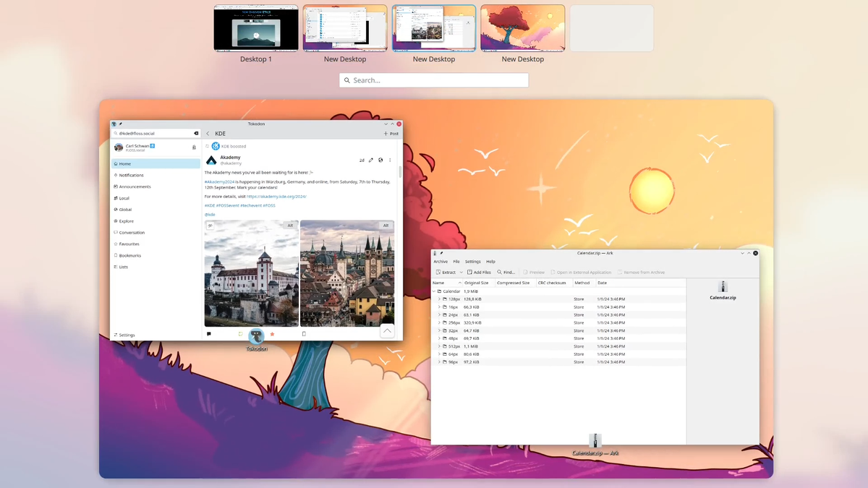Click Find... in Ark toolbar
Viewport: 868px width, 488px height.
pos(506,273)
